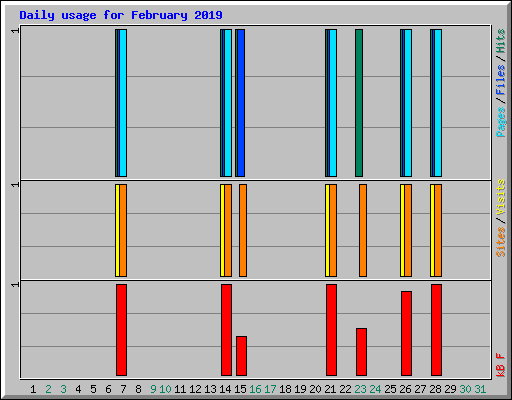Screen dimensions: 512x400
Task: Click x-axis day label "22"
Action: tap(345, 389)
